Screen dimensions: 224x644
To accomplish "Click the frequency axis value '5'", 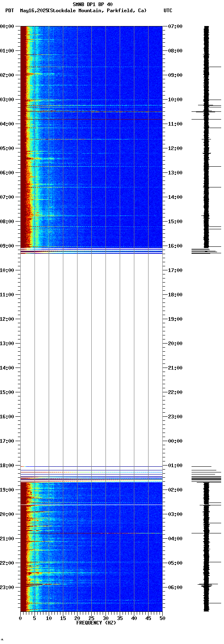I will click(34, 619).
